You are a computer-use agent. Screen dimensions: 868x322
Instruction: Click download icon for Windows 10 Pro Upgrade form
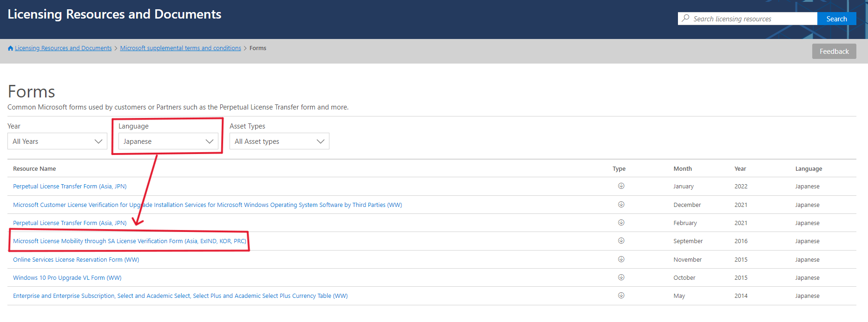621,277
